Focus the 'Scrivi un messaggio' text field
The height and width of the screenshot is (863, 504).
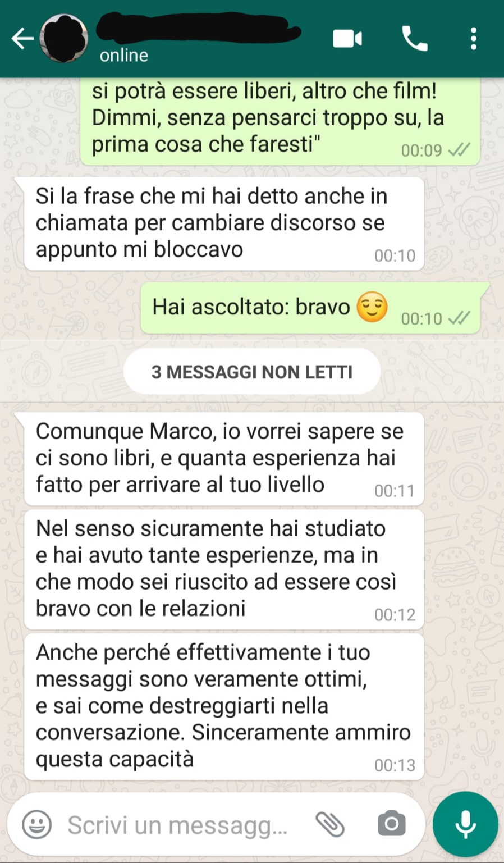pos(177,825)
